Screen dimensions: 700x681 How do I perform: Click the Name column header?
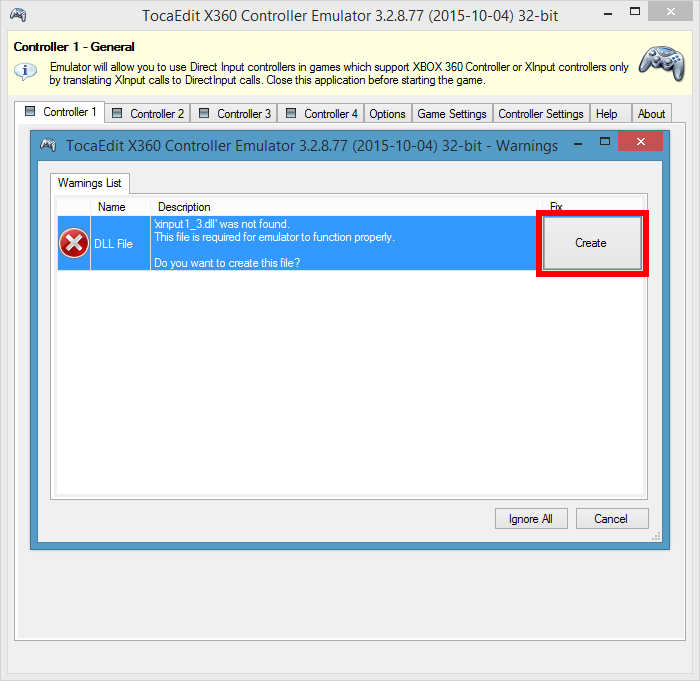120,207
